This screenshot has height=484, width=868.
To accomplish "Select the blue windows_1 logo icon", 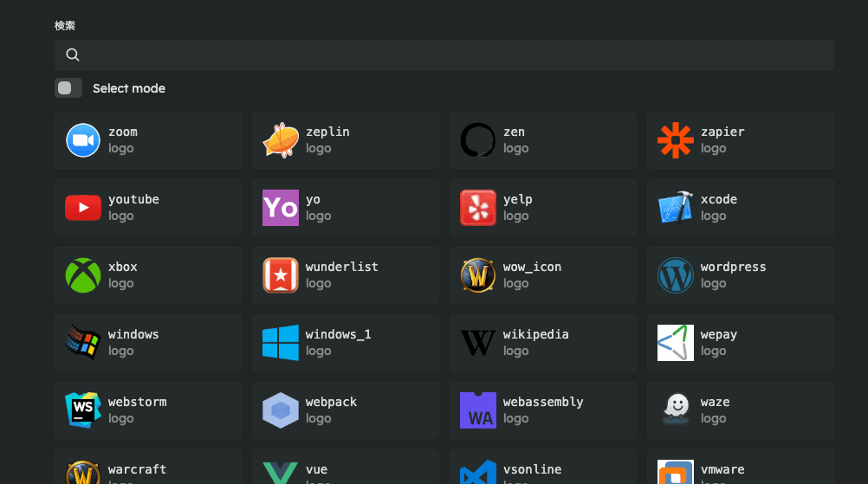I will pyautogui.click(x=281, y=343).
